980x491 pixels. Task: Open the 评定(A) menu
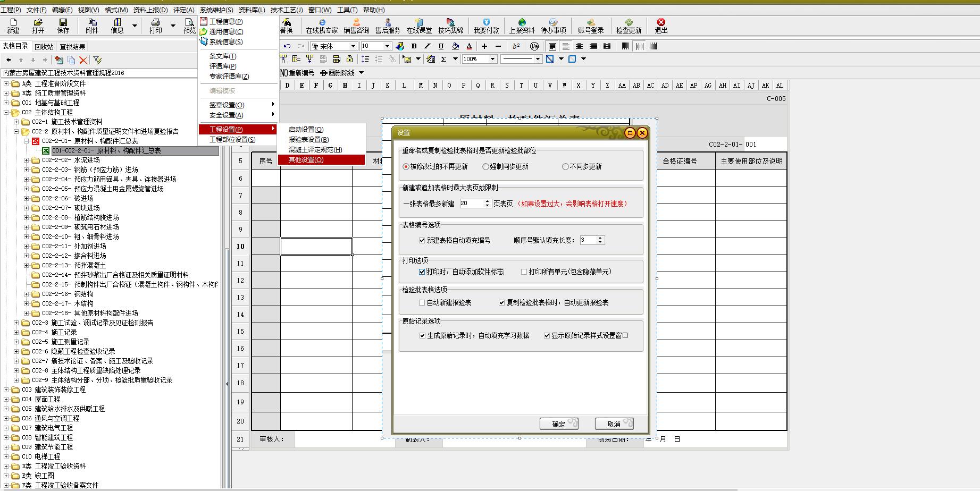(183, 10)
